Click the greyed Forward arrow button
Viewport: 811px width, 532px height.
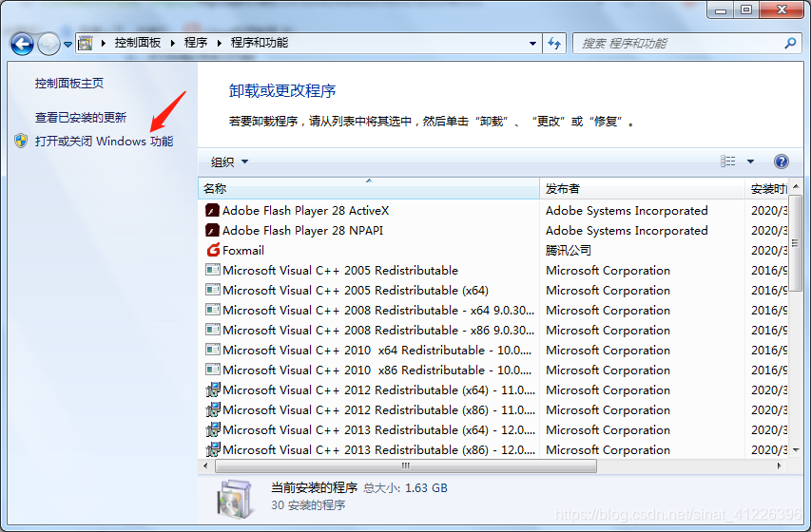coord(49,44)
